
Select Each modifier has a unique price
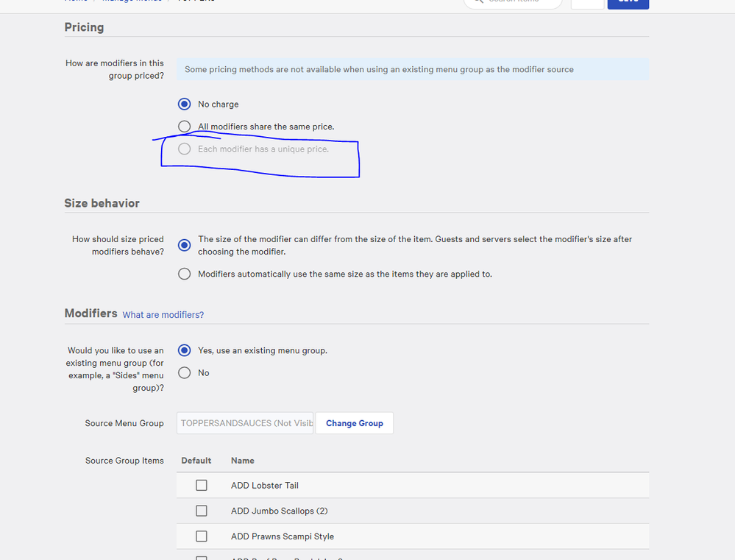(x=184, y=149)
